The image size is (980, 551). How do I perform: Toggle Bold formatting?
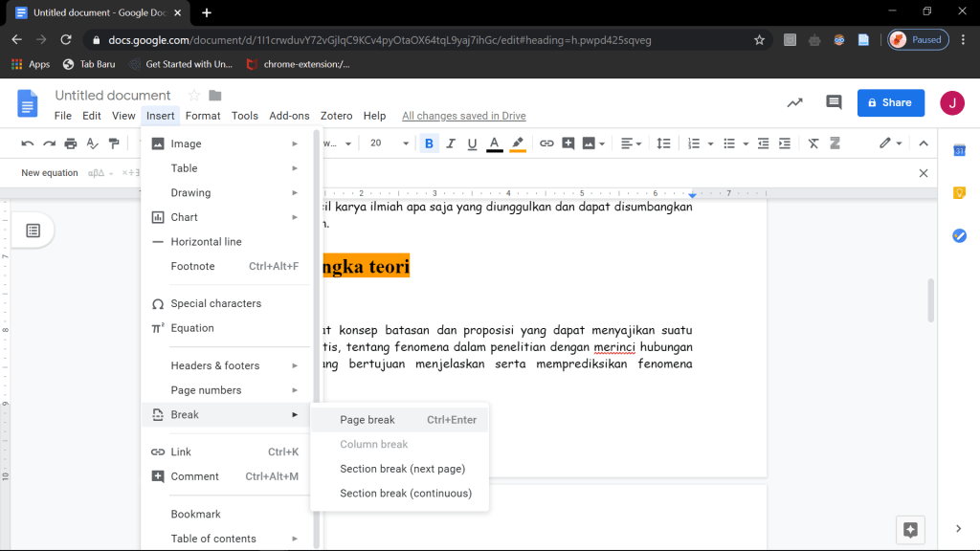coord(429,143)
